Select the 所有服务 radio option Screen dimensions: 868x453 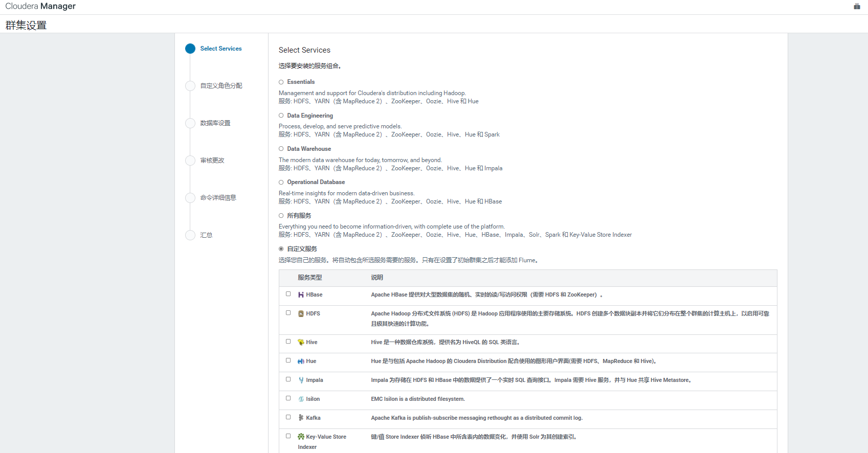click(x=281, y=216)
